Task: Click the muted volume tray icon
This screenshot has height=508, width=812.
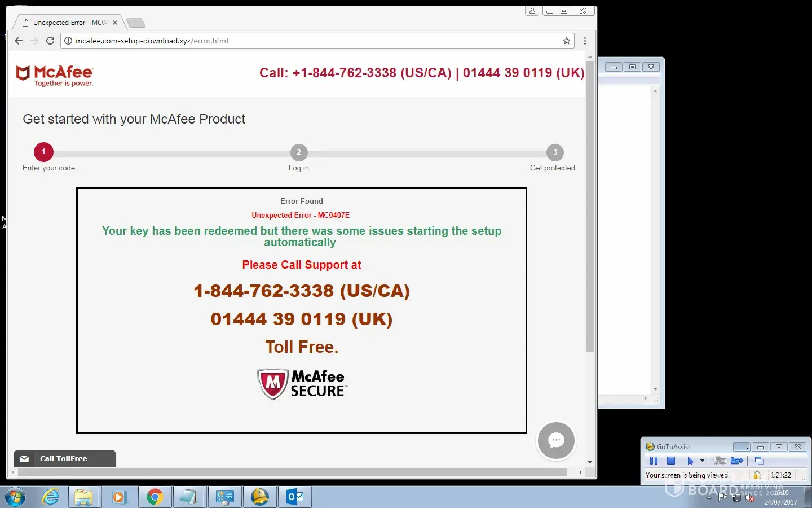Action: [x=750, y=498]
